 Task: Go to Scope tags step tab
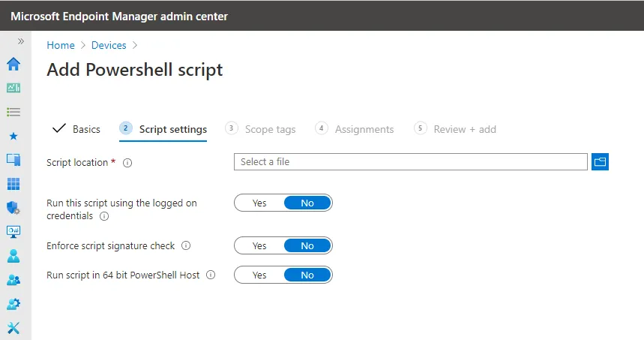click(x=260, y=129)
